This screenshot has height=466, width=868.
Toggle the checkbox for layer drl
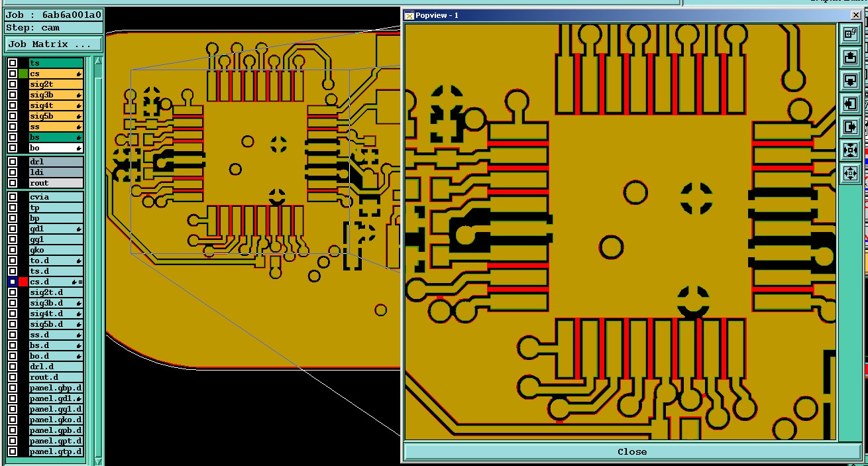tap(13, 162)
